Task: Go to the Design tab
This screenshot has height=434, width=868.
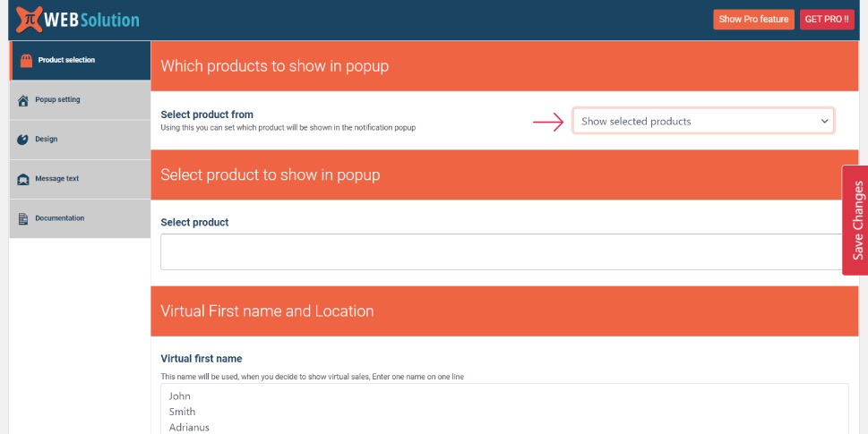Action: pos(81,140)
